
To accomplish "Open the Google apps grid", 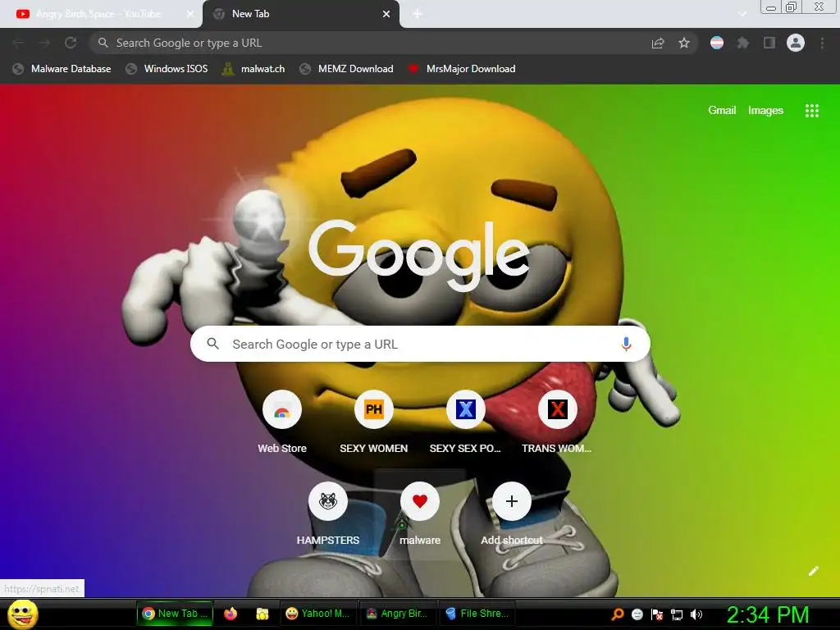I will tap(811, 111).
